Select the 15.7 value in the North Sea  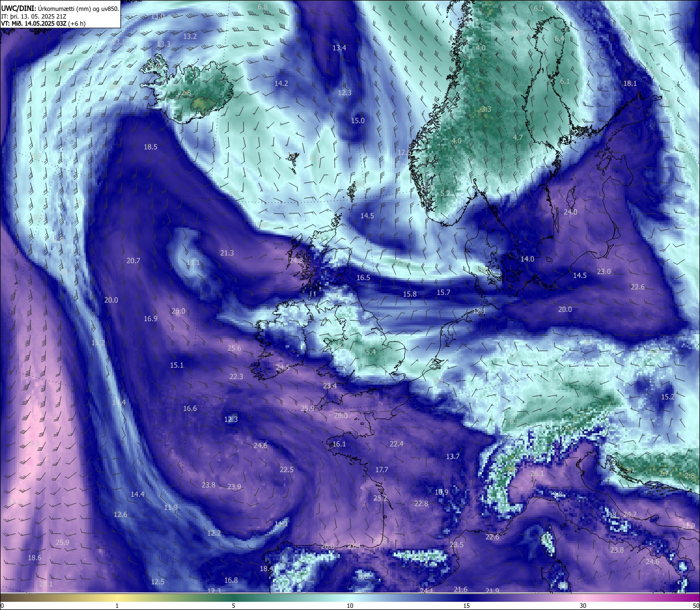(x=444, y=293)
